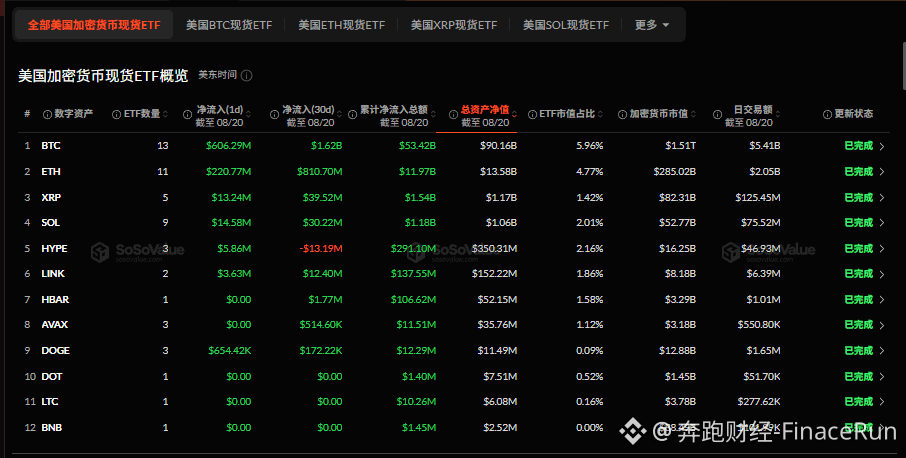Image resolution: width=906 pixels, height=458 pixels.
Task: Switch to the 美国XRP现货ETF tab
Action: tap(454, 25)
